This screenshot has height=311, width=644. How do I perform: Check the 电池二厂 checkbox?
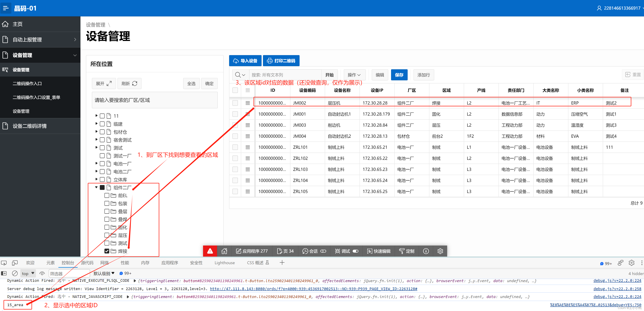pyautogui.click(x=102, y=172)
